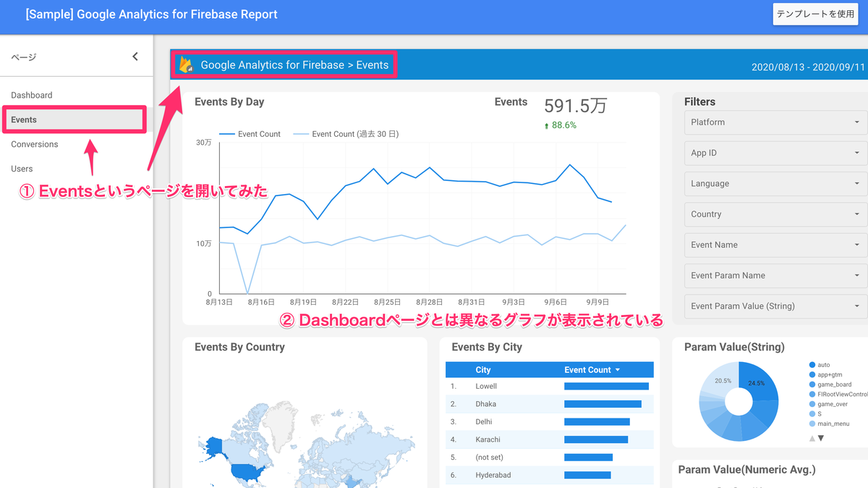
Task: Click the Param Value(Numeric Avg.) title
Action: tap(747, 470)
